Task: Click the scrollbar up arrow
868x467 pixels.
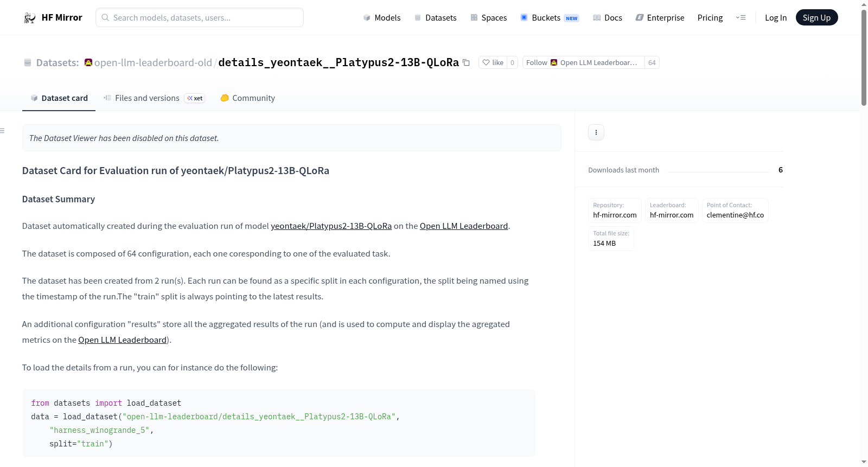Action: (x=864, y=4)
